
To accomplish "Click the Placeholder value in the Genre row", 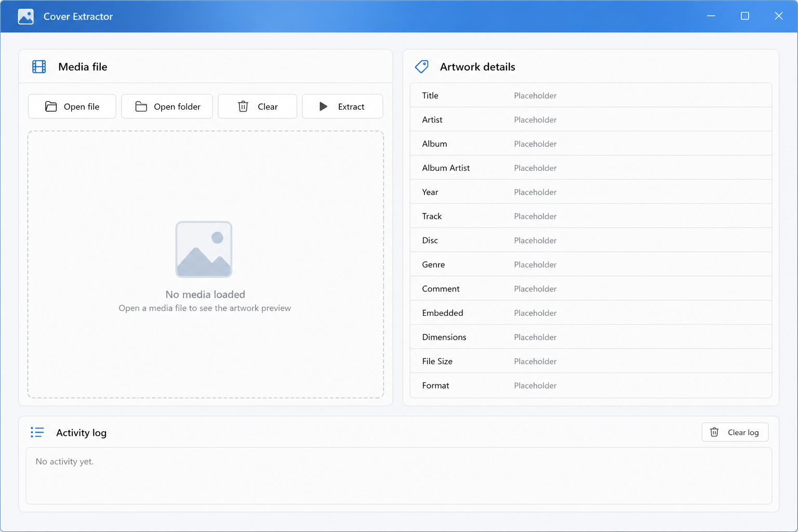I will point(535,264).
